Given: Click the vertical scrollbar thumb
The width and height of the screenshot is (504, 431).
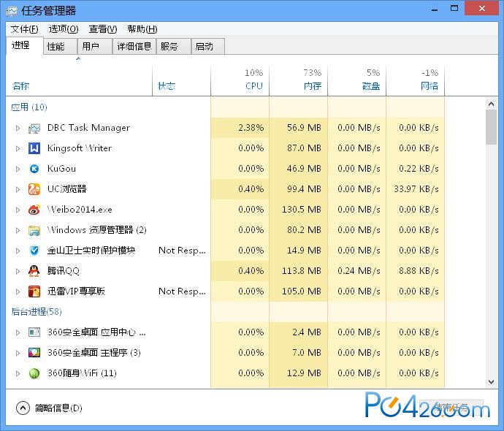Looking at the screenshot, I should [x=491, y=127].
